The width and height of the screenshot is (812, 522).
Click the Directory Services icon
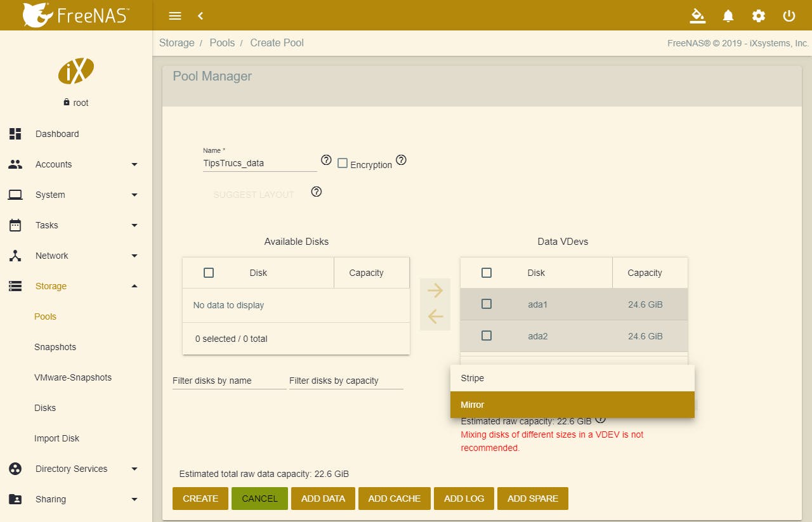point(15,469)
